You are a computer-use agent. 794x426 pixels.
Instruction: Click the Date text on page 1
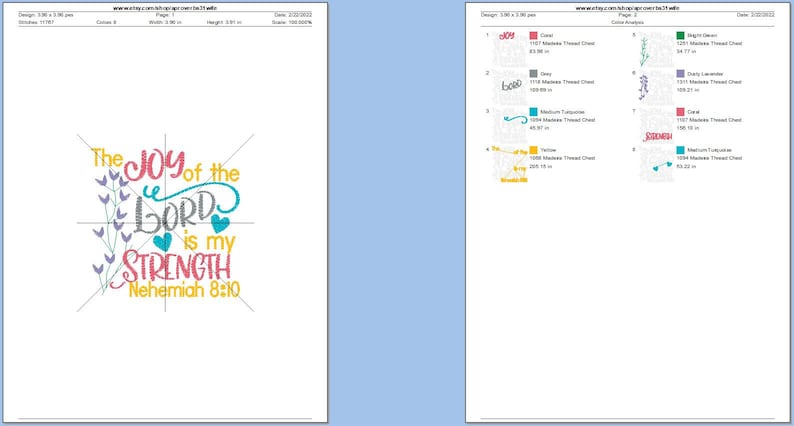(293, 15)
